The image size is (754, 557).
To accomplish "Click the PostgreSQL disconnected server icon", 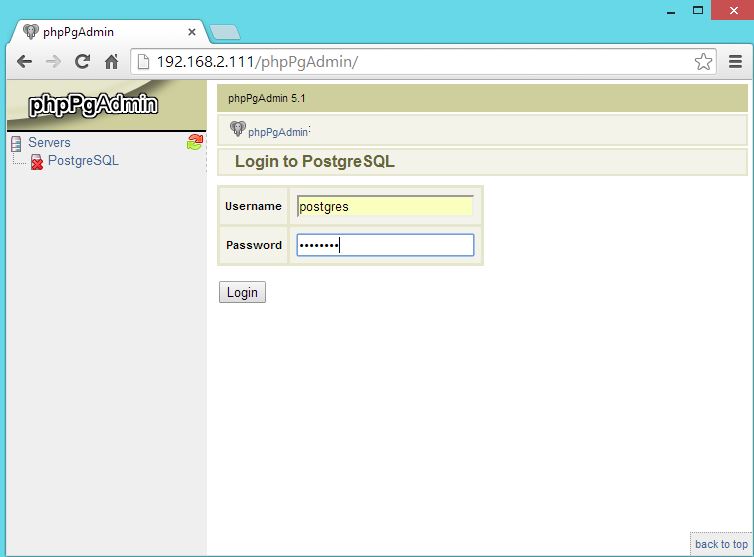I will [x=37, y=162].
